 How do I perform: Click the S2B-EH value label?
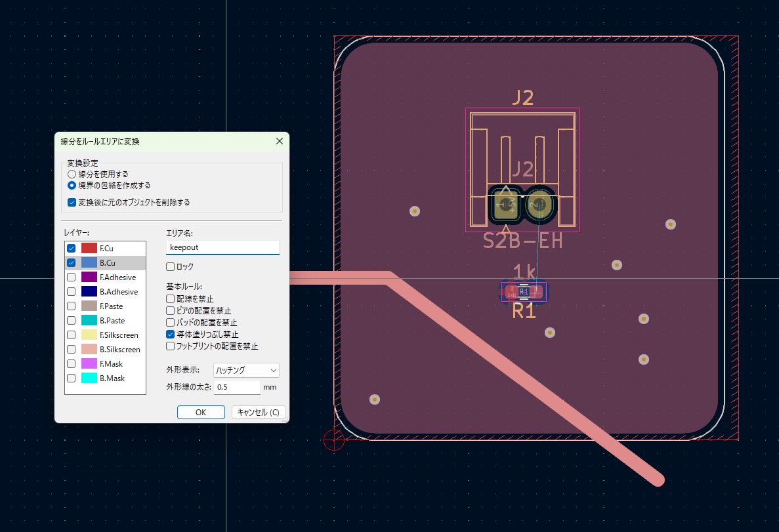coord(522,241)
